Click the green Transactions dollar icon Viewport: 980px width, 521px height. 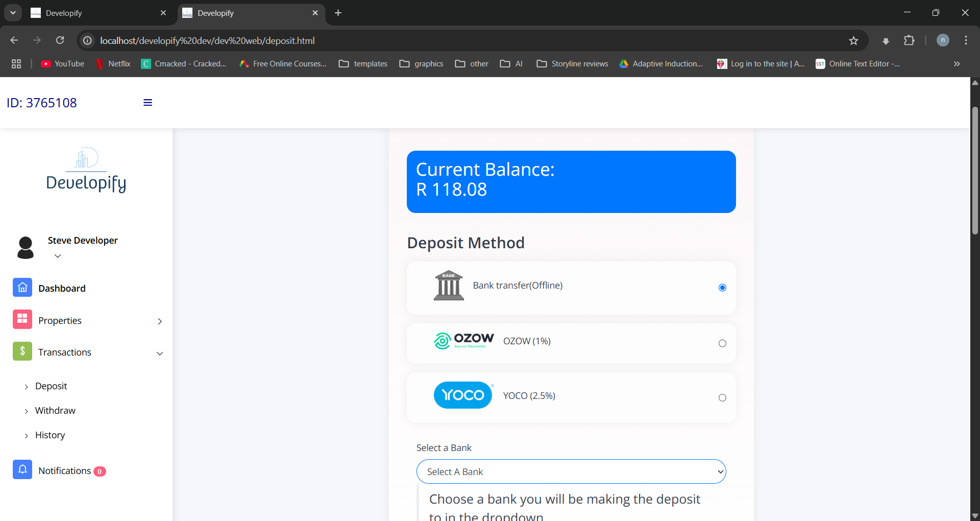pyautogui.click(x=22, y=351)
